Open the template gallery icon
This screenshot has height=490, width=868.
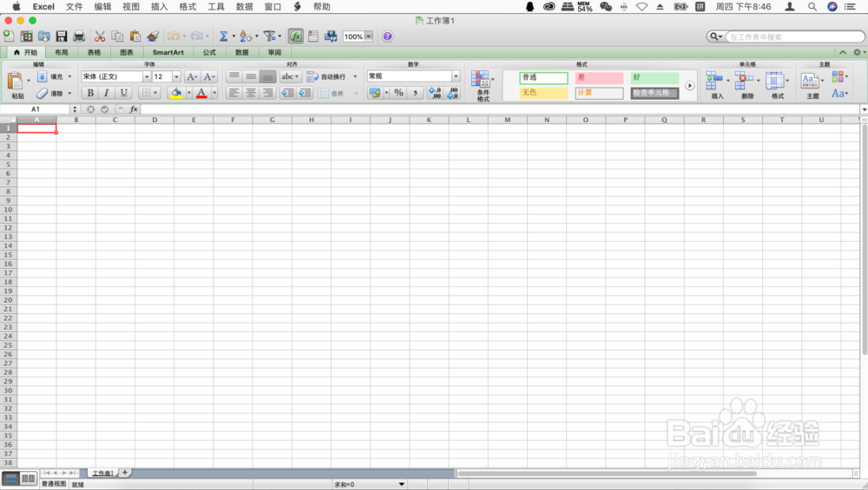(26, 36)
